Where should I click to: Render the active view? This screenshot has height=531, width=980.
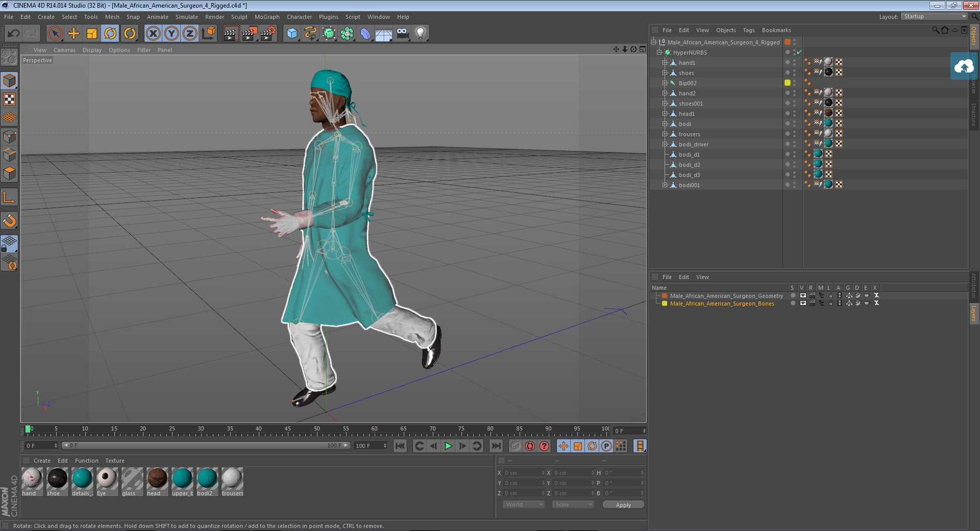click(231, 34)
